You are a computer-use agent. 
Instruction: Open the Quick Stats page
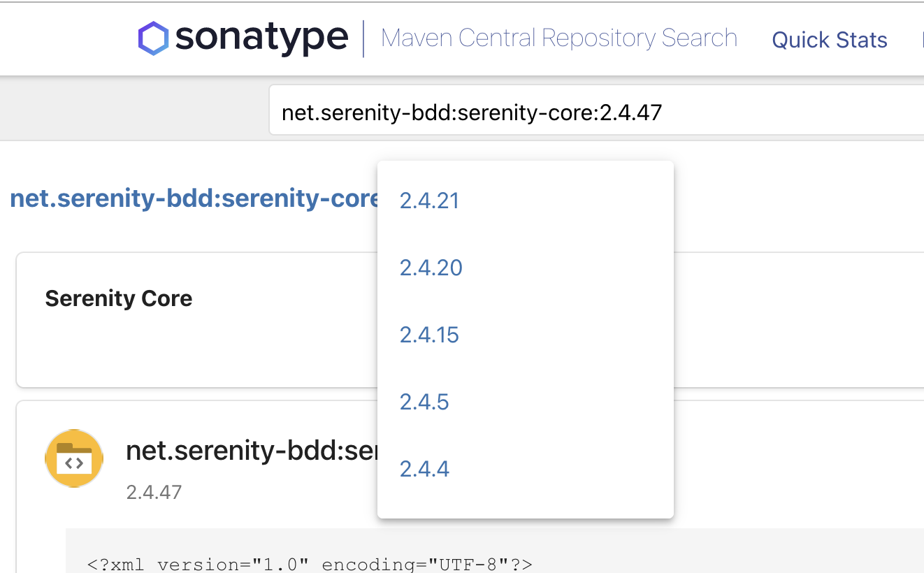coord(829,40)
